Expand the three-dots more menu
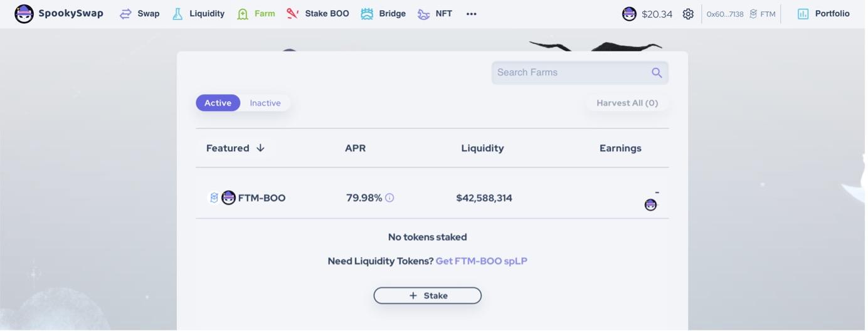The image size is (868, 333). (472, 14)
